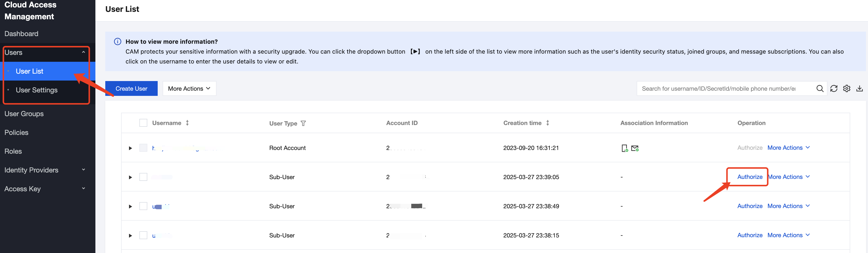Viewport: 868px width, 253px height.
Task: Click the Create User button
Action: click(131, 89)
